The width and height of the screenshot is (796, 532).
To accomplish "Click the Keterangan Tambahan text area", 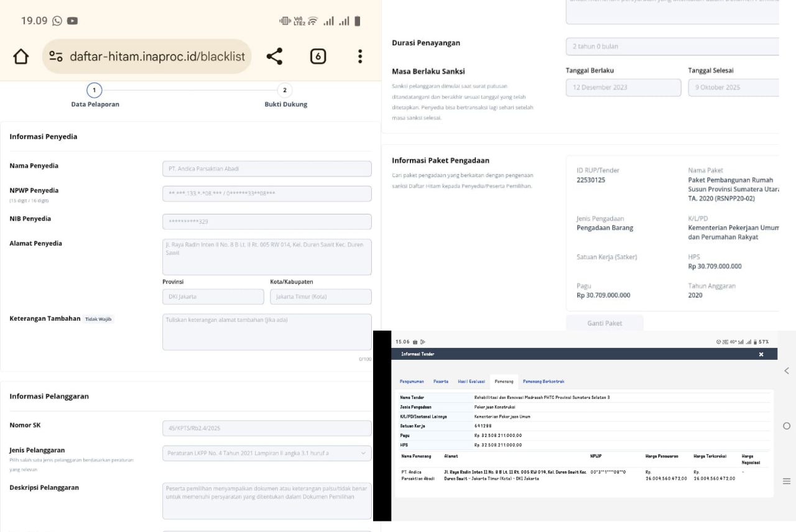I will click(267, 332).
